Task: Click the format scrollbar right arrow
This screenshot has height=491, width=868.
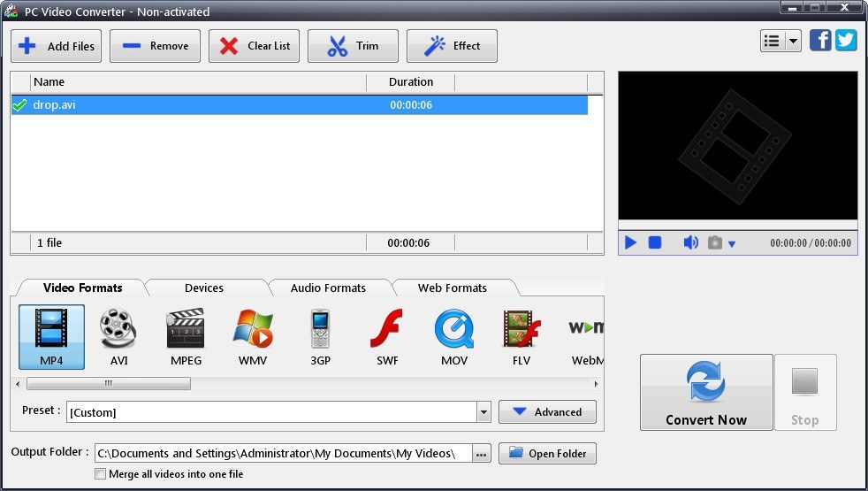Action: point(596,383)
